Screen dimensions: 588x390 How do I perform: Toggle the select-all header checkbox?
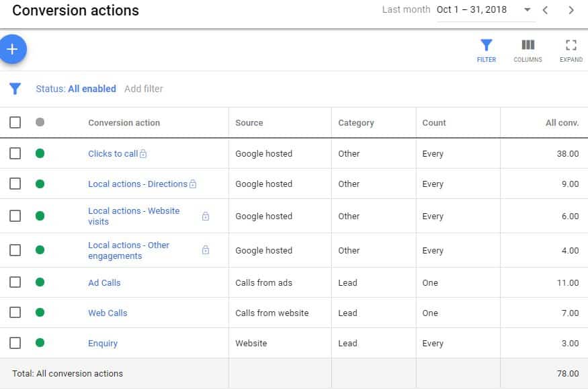click(15, 122)
